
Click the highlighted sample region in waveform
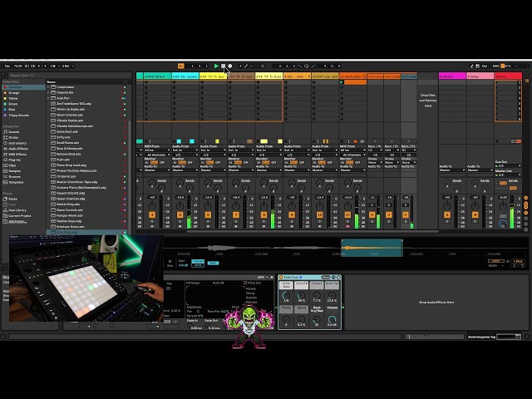[372, 248]
